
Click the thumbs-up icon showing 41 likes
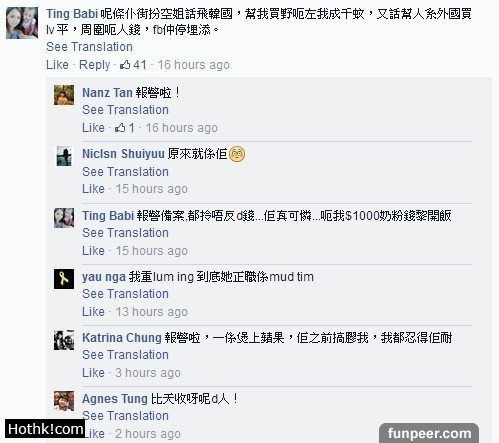point(125,64)
